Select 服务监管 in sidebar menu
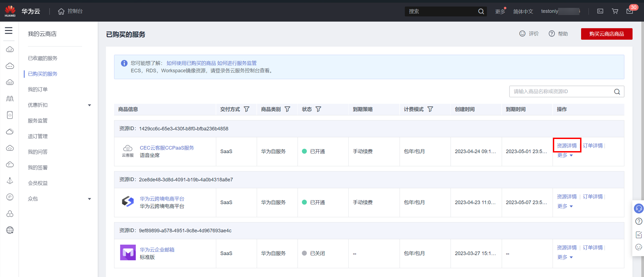The image size is (644, 277). pyautogui.click(x=38, y=120)
